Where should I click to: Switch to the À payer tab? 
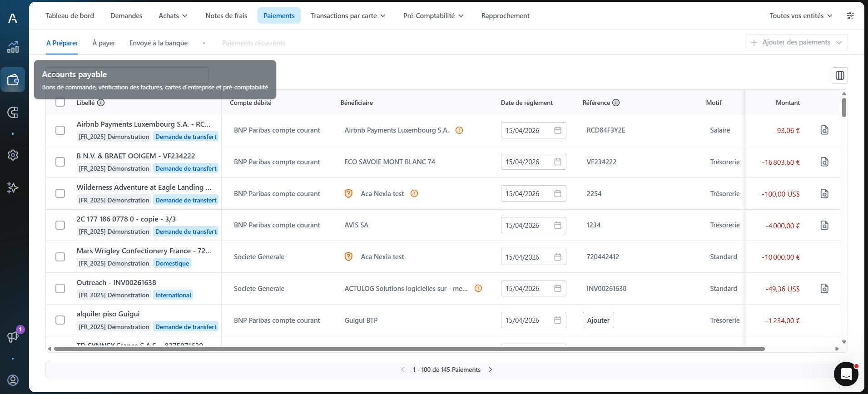click(104, 43)
